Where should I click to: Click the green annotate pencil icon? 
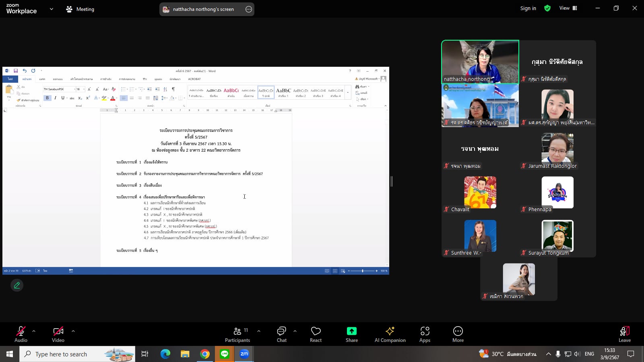tap(17, 285)
